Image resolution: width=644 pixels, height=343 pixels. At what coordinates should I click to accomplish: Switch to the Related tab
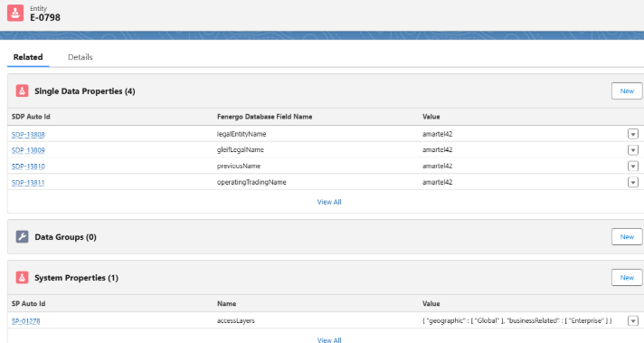coord(28,57)
